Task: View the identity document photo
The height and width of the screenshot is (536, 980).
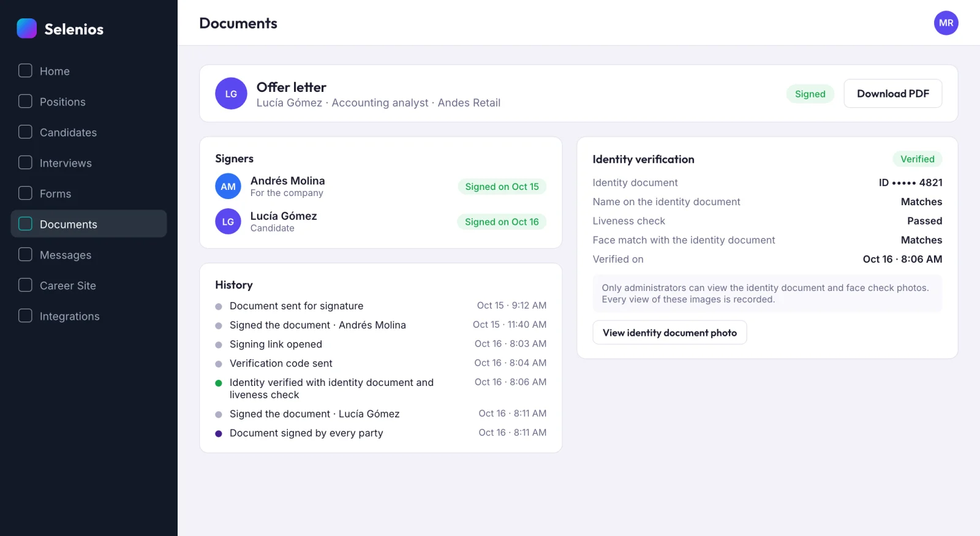Action: 669,333
